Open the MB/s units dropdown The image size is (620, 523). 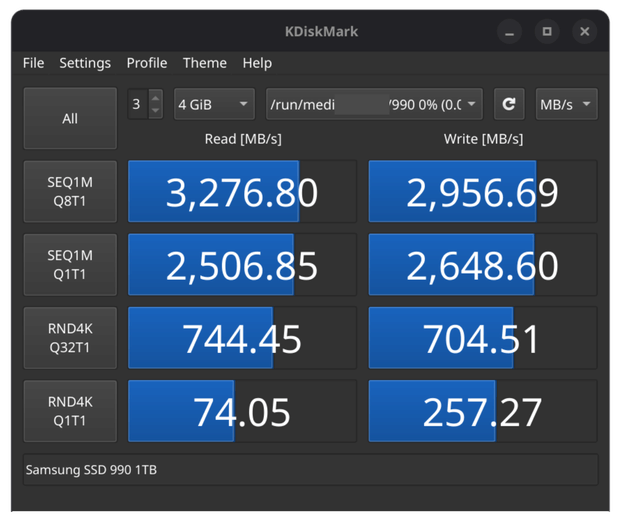click(566, 104)
